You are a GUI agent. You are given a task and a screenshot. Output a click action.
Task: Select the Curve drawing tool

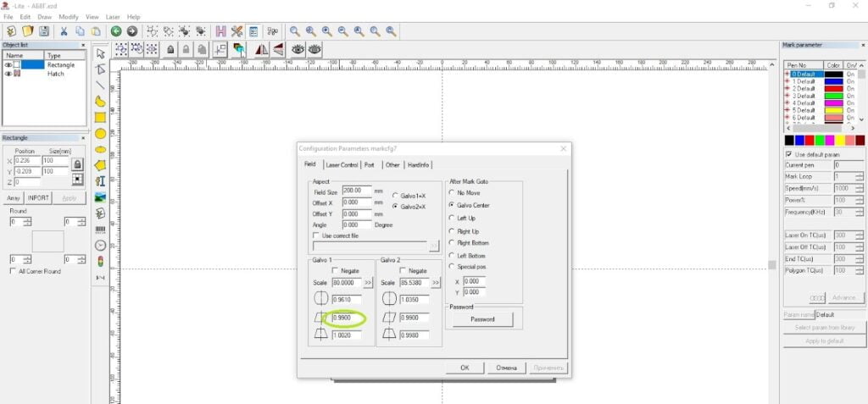click(100, 102)
